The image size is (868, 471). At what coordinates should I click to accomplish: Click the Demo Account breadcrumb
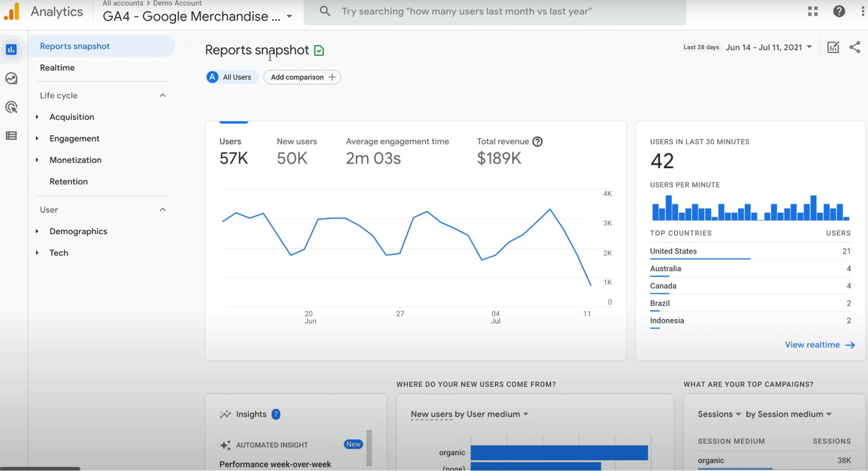(x=177, y=3)
